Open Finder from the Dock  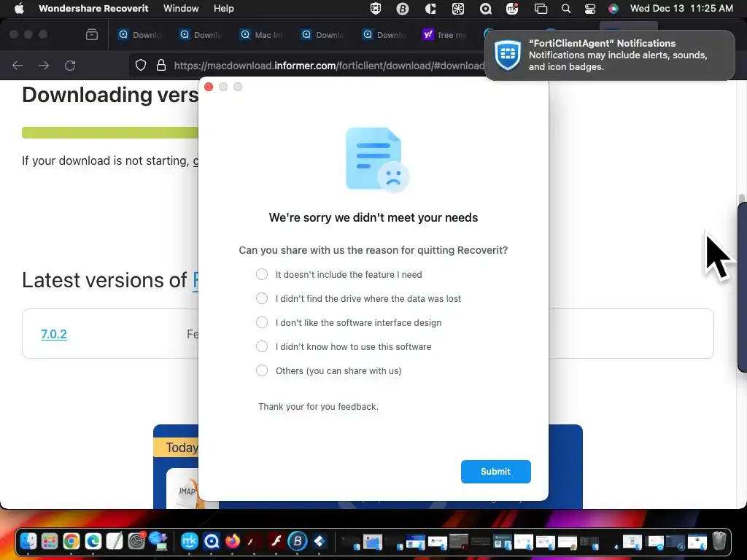coord(28,542)
